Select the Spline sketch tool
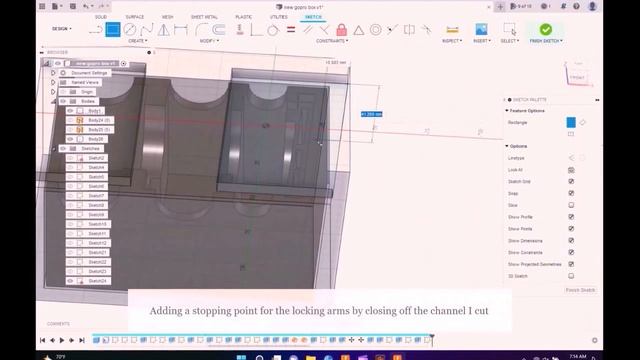 (147, 29)
